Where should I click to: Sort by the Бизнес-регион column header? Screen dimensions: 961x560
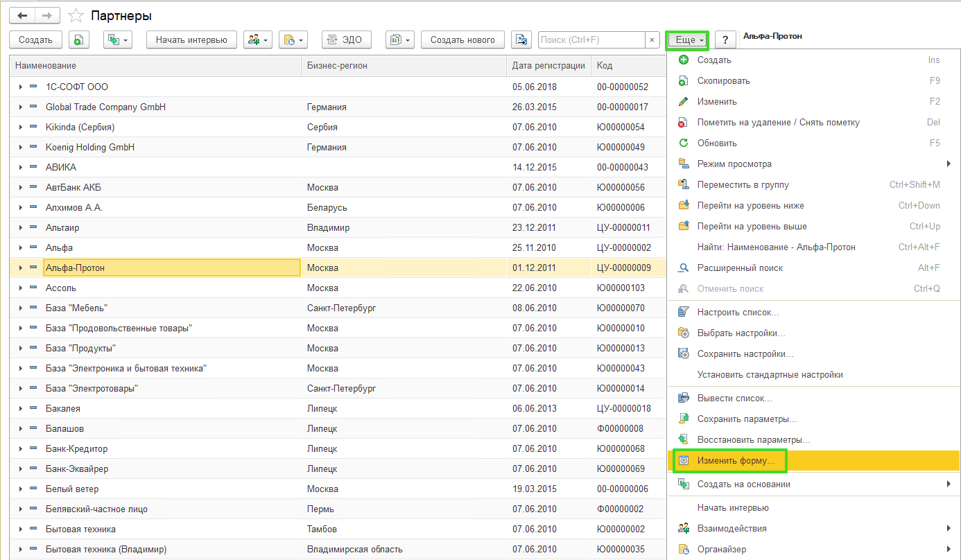pyautogui.click(x=404, y=66)
